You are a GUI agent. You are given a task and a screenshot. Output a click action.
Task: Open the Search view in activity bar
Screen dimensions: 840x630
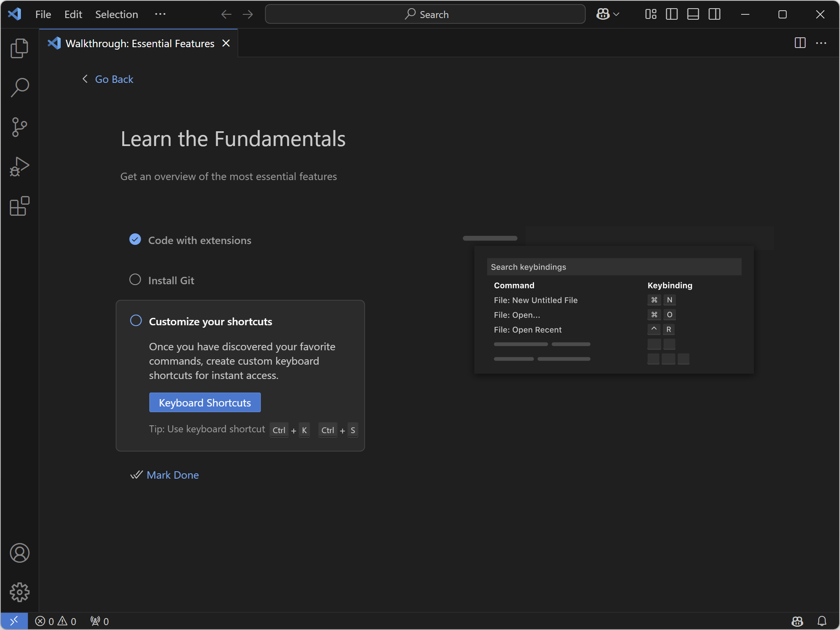pos(19,87)
